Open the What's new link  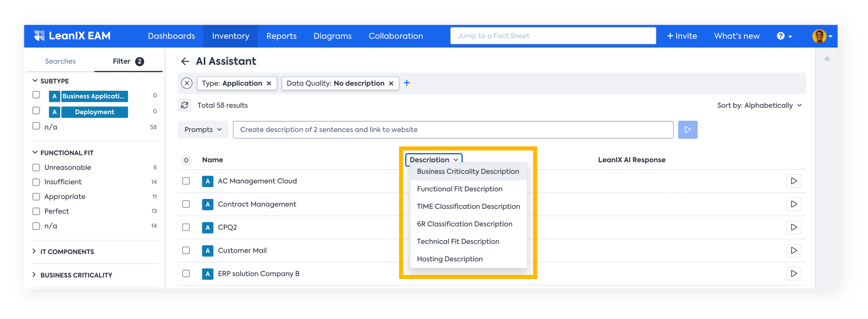point(737,36)
